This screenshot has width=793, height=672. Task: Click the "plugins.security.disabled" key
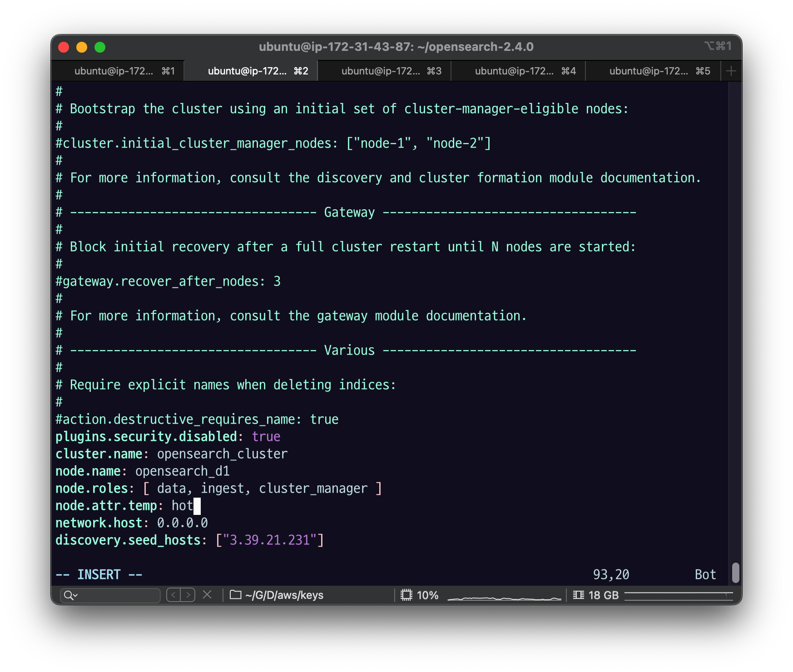tap(146, 437)
